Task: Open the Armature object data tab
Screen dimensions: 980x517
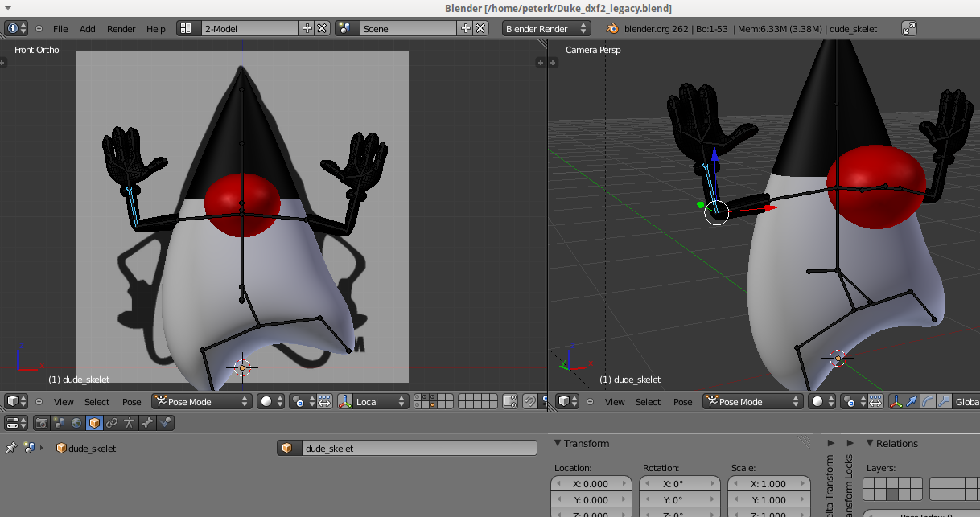Action: [x=130, y=422]
